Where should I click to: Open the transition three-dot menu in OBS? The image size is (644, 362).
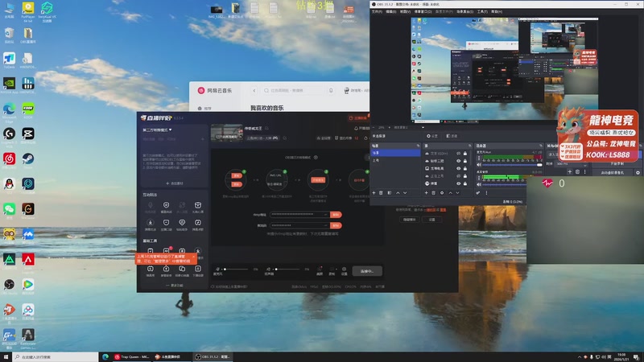585,172
